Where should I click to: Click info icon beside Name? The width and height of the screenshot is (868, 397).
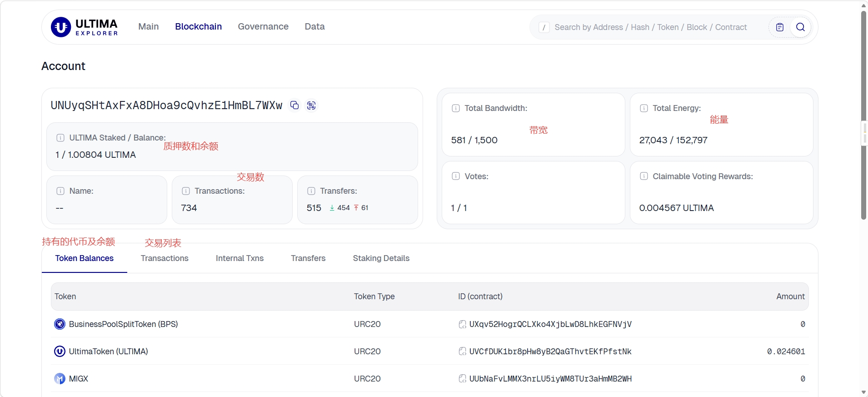(x=60, y=191)
